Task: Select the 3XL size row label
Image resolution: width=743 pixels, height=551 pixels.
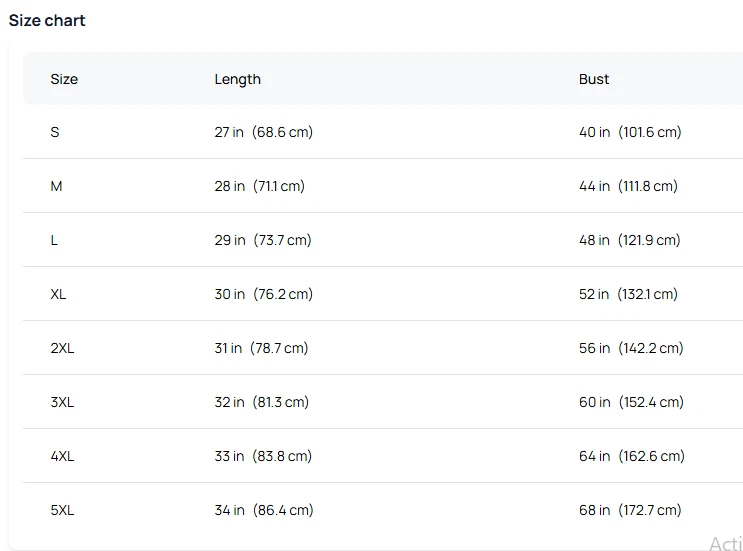Action: (62, 402)
